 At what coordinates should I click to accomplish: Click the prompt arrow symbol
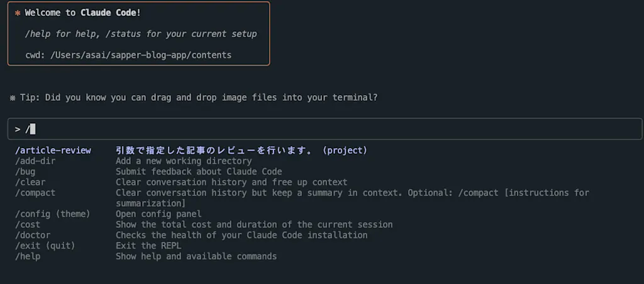[x=18, y=130]
